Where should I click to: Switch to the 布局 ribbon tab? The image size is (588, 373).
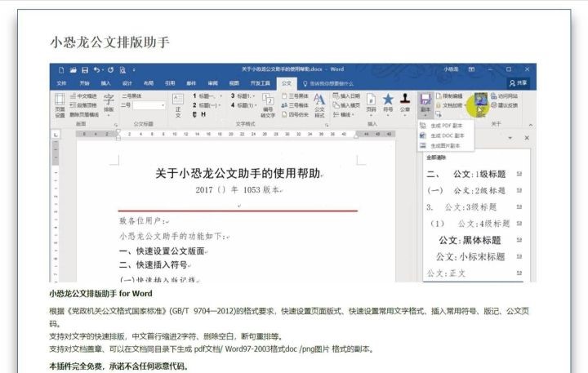[149, 83]
